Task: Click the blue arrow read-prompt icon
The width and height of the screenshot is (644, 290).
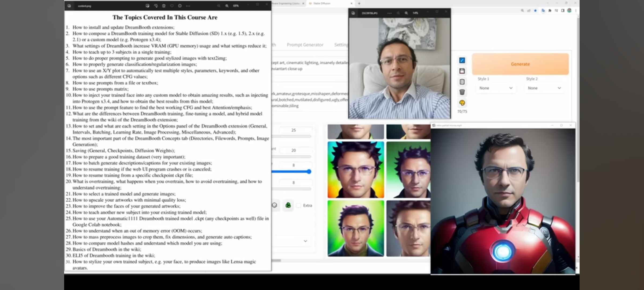Action: [462, 60]
